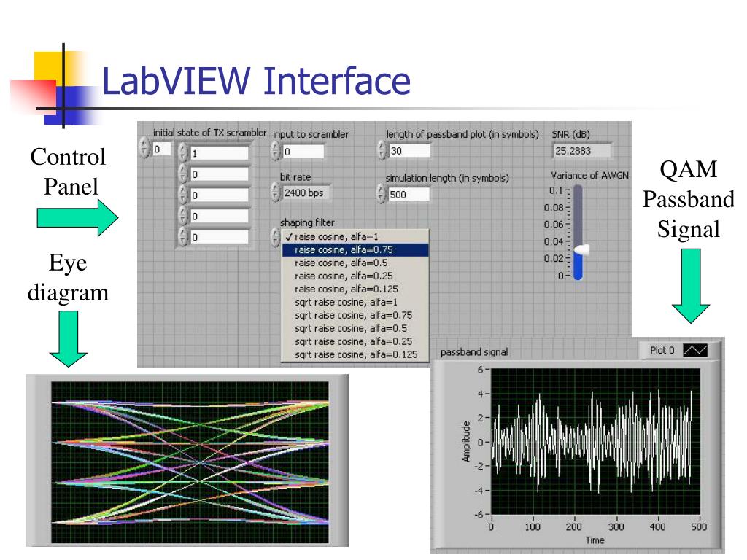
Task: Click stepper of fourth scrambler element
Action: coord(183,216)
